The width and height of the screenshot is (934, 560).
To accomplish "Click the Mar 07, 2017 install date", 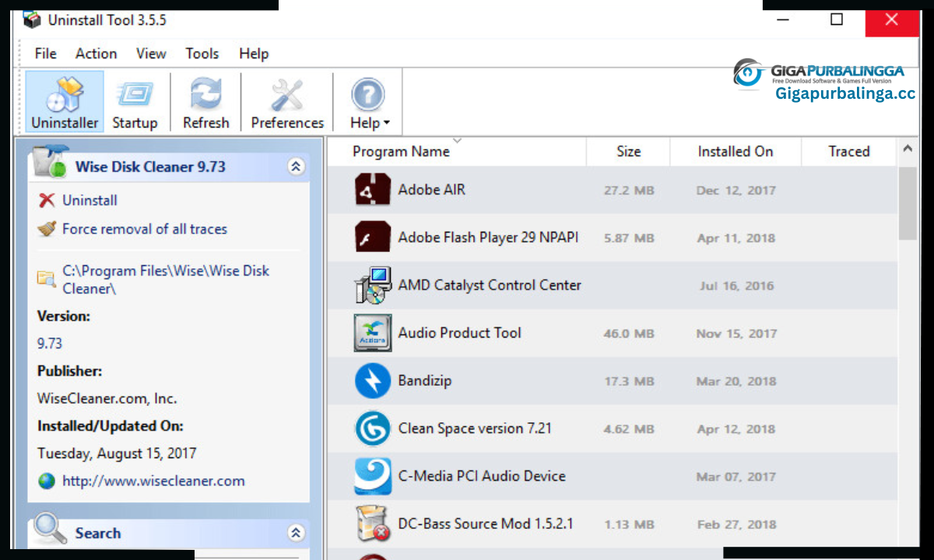I will (x=736, y=477).
